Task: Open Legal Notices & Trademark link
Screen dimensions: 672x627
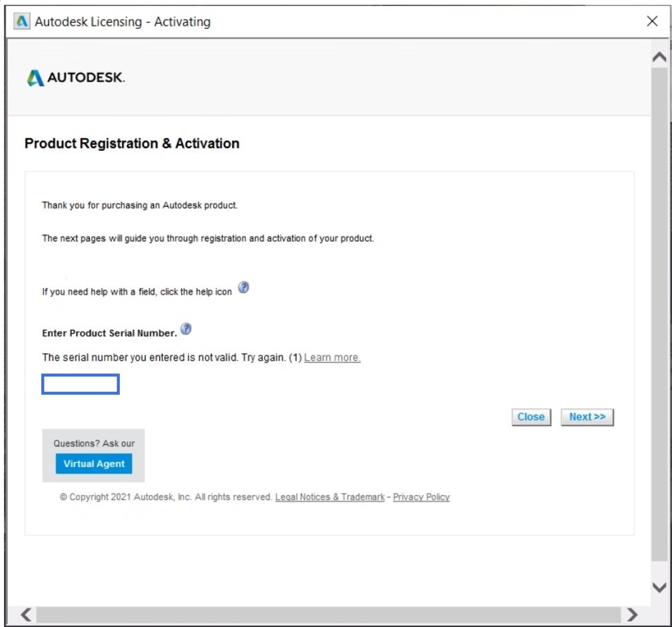Action: coord(330,497)
